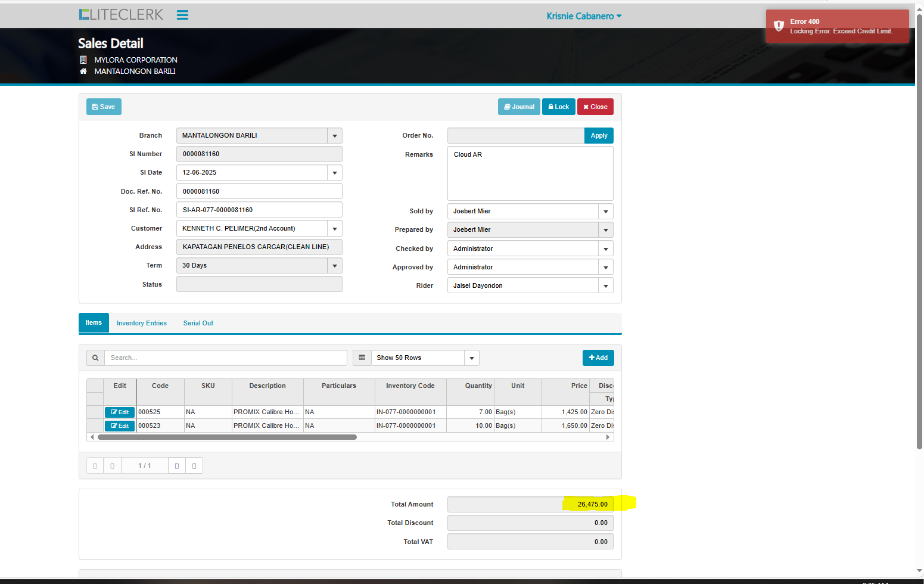
Task: Open Krisnie Cabanero user menu
Action: tap(584, 16)
